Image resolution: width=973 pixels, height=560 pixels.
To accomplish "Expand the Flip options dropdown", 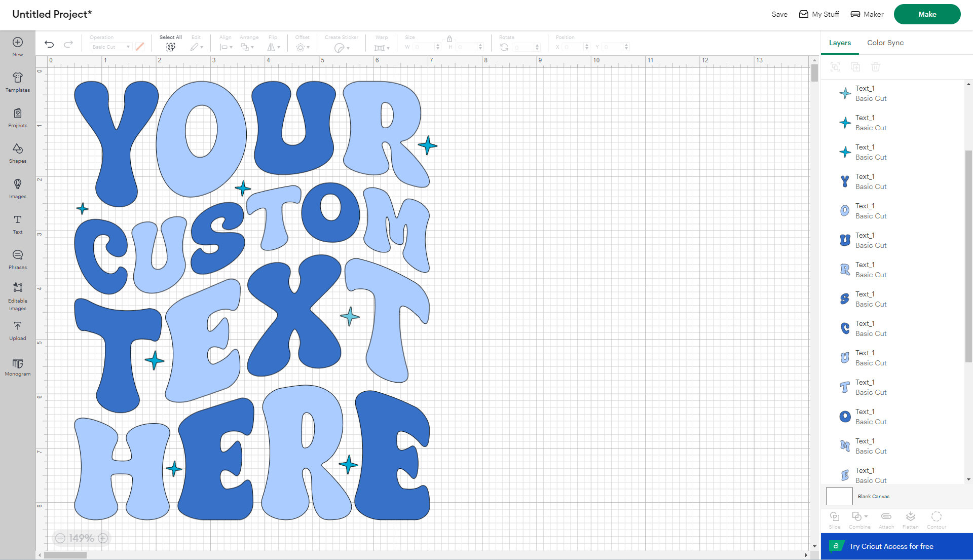I will pos(278,47).
